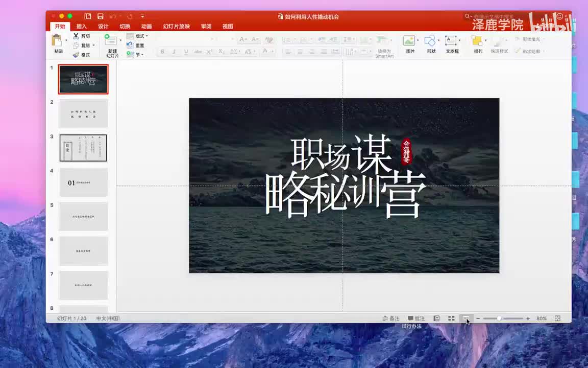This screenshot has height=368, width=588.
Task: Start slideshow from status bar icon
Action: pos(465,318)
